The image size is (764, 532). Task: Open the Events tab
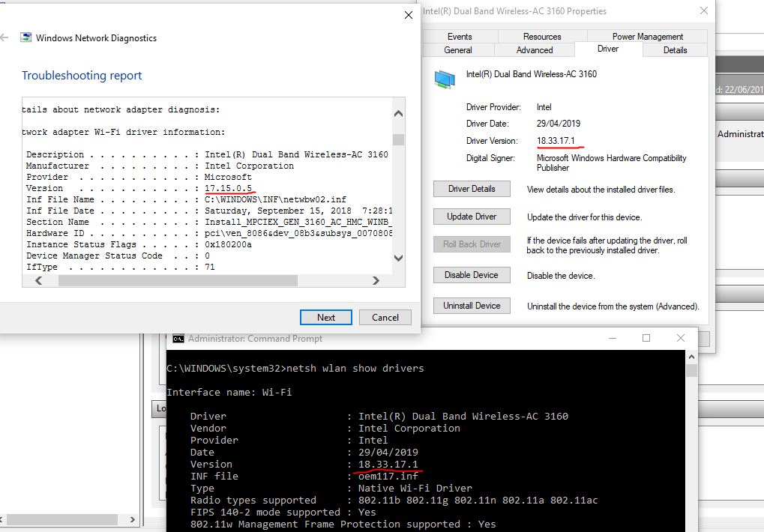tap(460, 37)
